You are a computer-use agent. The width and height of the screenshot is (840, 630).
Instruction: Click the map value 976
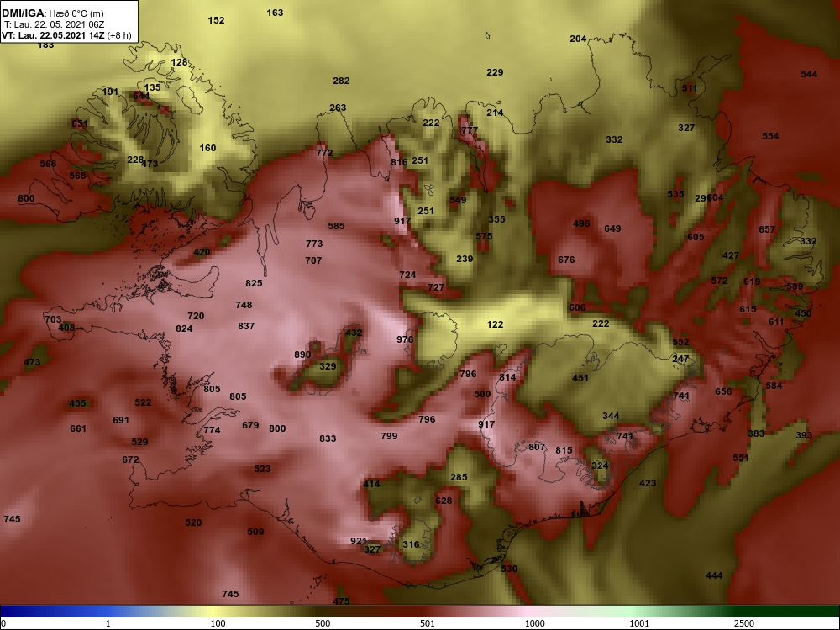(406, 339)
